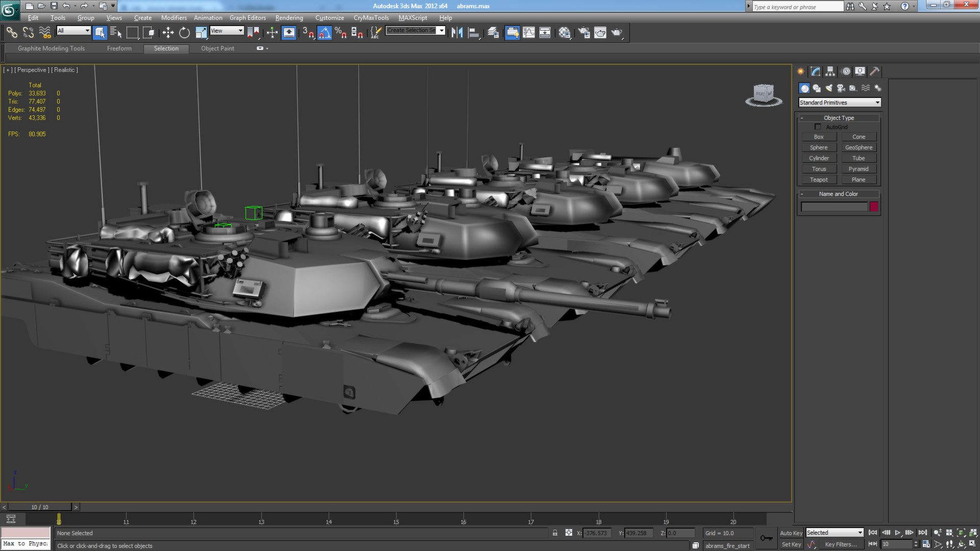Screen dimensions: 980x551
Task: Select the Mirror tool on the toolbar
Action: pyautogui.click(x=458, y=32)
